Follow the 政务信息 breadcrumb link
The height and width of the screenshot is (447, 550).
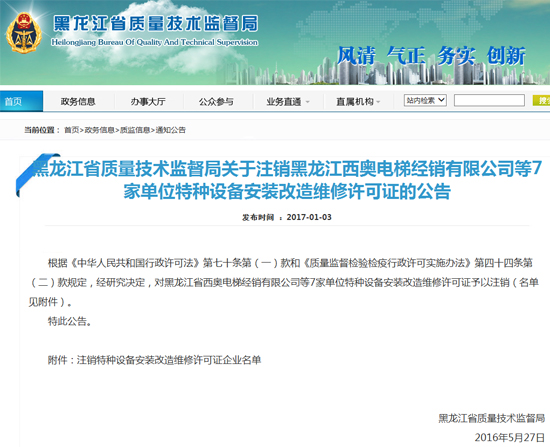(x=99, y=130)
